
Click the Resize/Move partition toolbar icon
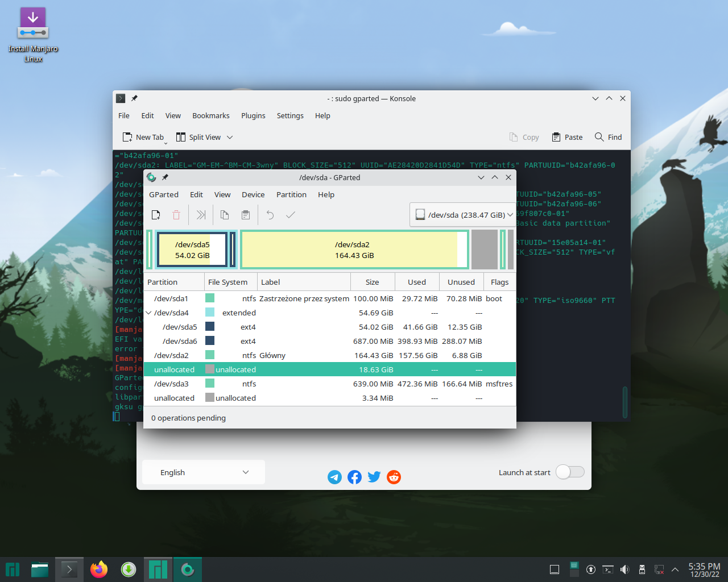click(201, 215)
